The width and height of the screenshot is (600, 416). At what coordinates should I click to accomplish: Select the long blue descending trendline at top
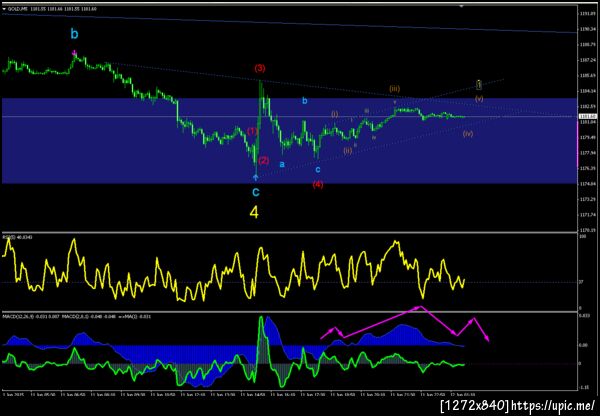[289, 23]
